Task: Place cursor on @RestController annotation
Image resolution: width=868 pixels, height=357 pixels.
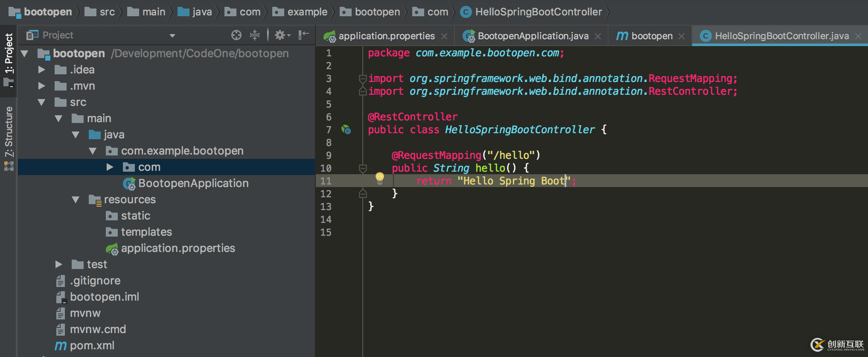Action: click(x=413, y=117)
